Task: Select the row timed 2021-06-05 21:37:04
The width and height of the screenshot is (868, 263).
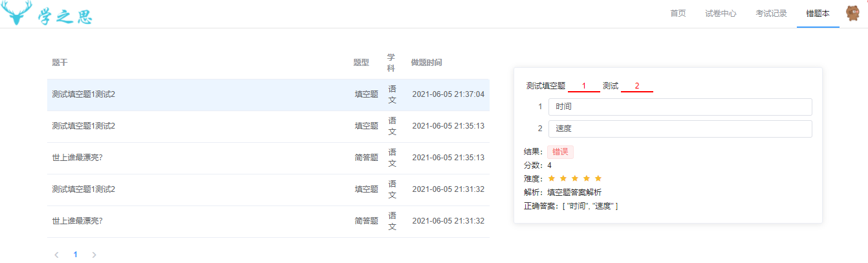Action: (x=268, y=94)
